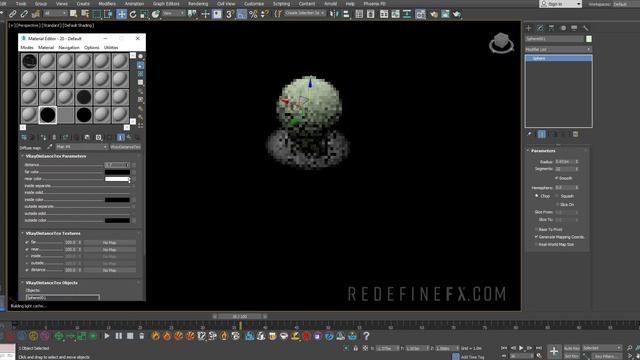This screenshot has width=640, height=360.
Task: Open the Display panel tab
Action: coord(574,28)
